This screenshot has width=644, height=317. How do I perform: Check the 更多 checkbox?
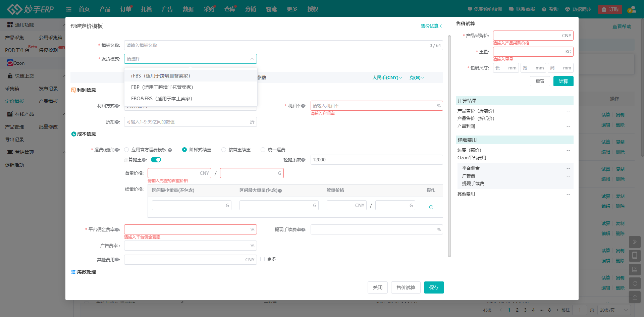263,259
